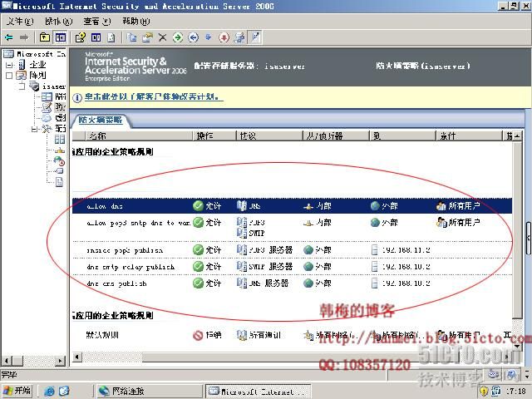Viewport: 532px width, 399px height.
Task: Click the SMTP protocol icon in pop3 rule
Action: [x=242, y=233]
